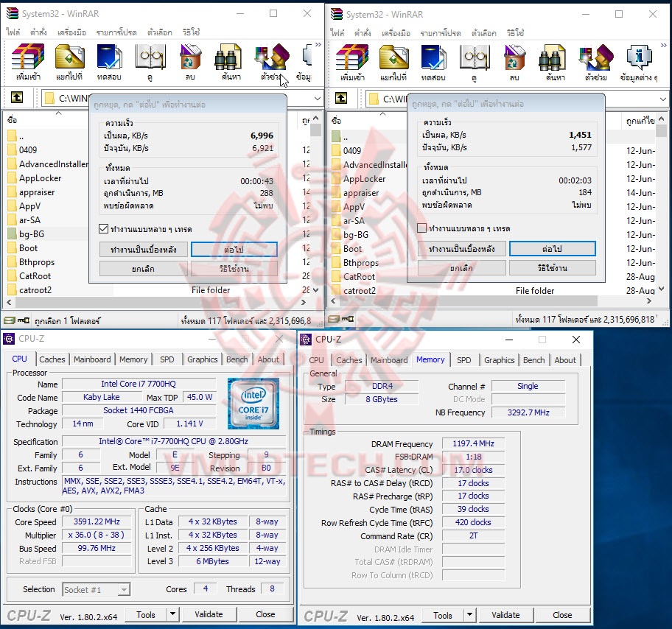Viewport: 672px width, 629px height.
Task: Click View icon in right WinRAR toolbar
Action: coord(474,57)
